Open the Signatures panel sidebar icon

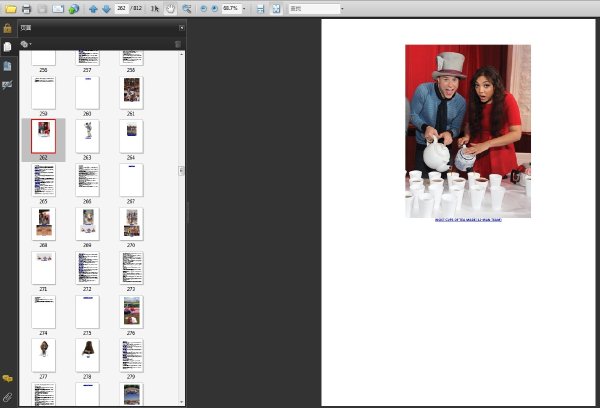pyautogui.click(x=7, y=85)
